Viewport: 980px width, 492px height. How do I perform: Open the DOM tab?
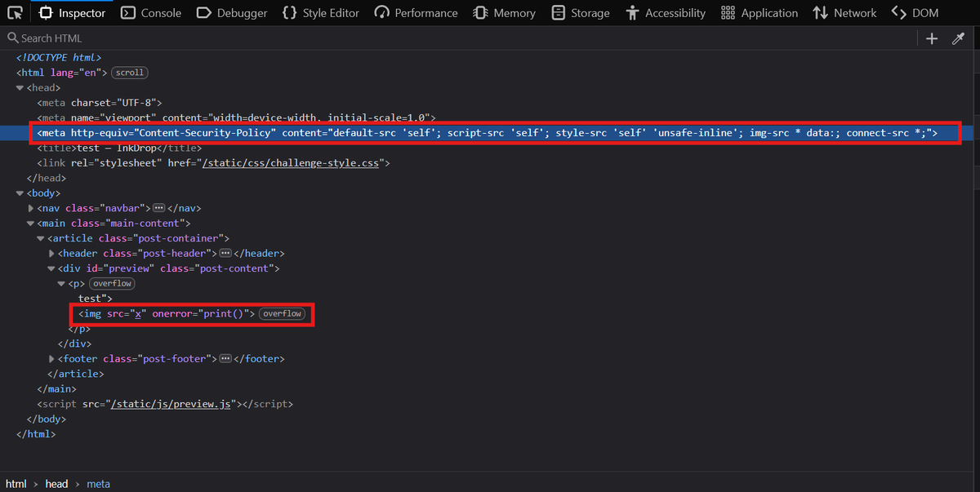pyautogui.click(x=915, y=13)
